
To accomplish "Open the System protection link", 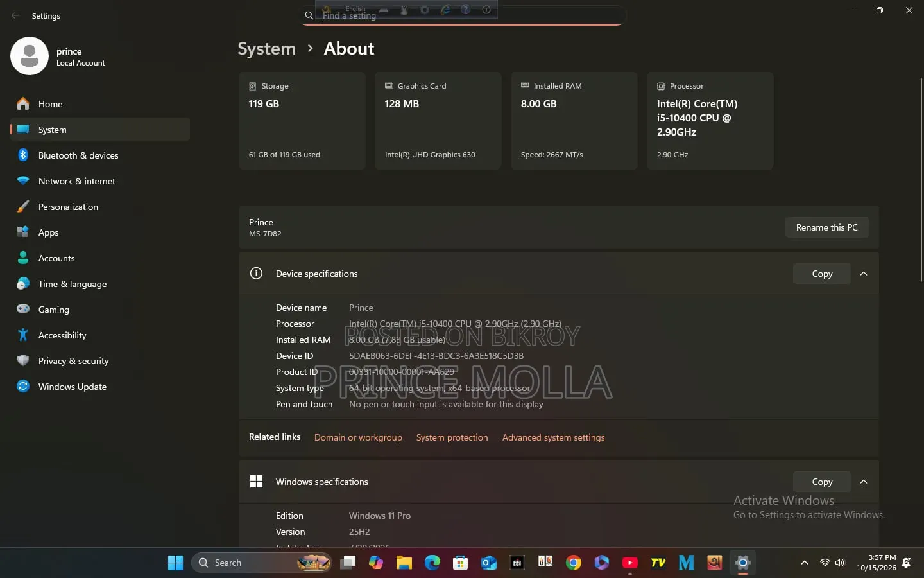I will (x=452, y=437).
